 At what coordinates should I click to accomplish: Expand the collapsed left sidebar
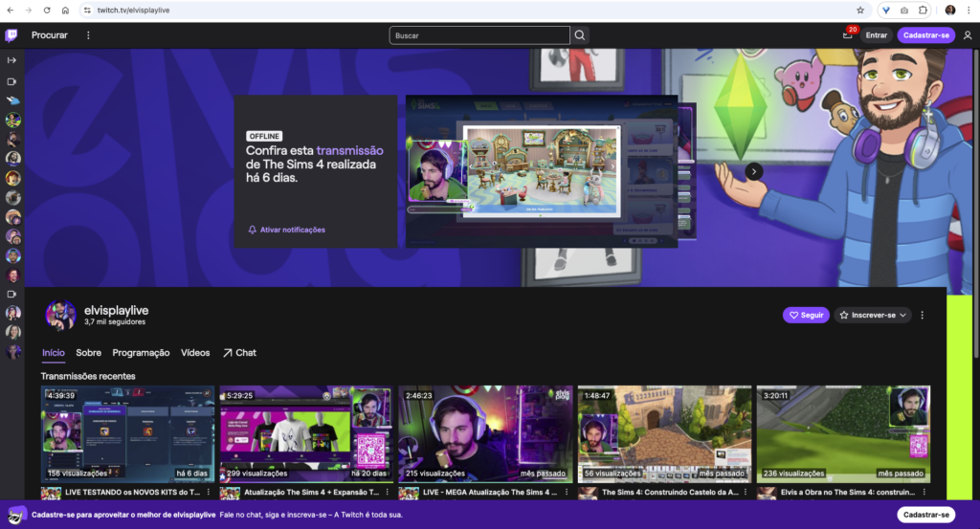coord(11,60)
